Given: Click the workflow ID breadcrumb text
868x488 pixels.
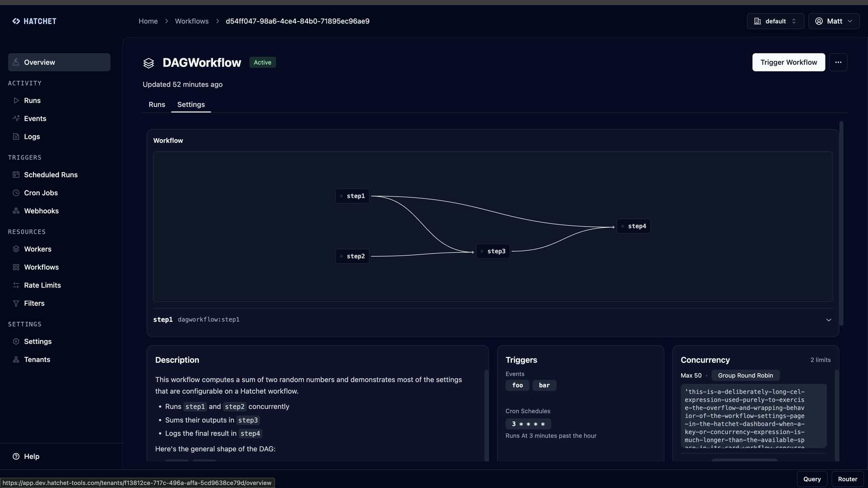Looking at the screenshot, I should (297, 21).
